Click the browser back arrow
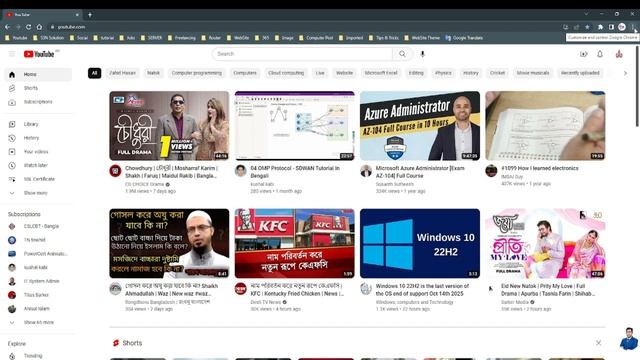The image size is (640, 360). pyautogui.click(x=7, y=27)
